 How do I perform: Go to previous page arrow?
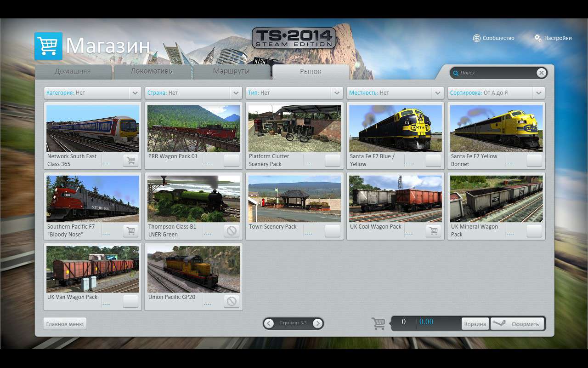click(x=269, y=323)
